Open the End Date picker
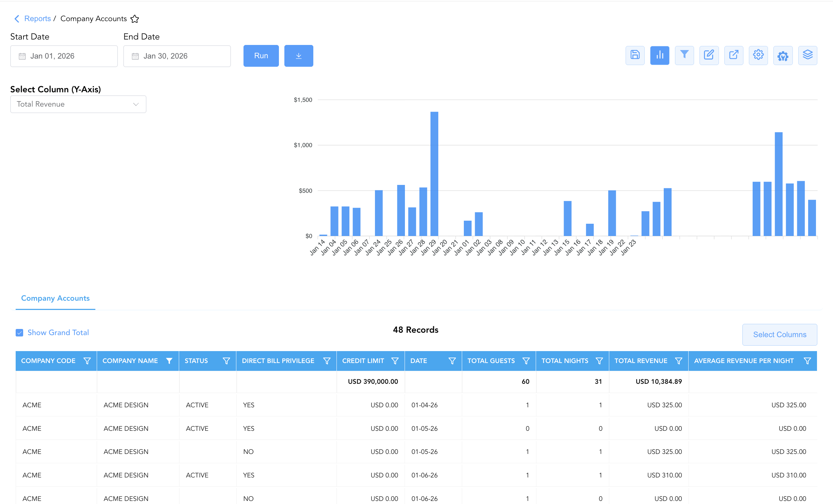This screenshot has height=504, width=833. (x=177, y=56)
